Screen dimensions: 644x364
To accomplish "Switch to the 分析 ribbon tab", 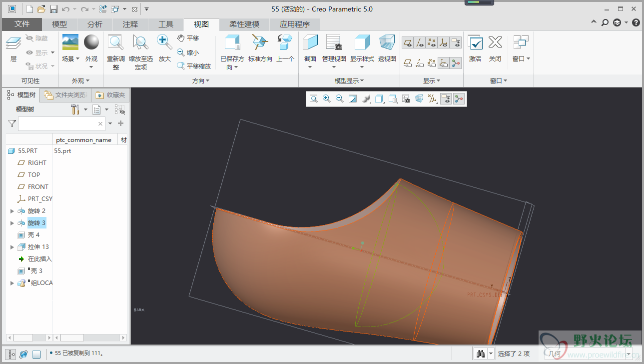I will point(95,24).
